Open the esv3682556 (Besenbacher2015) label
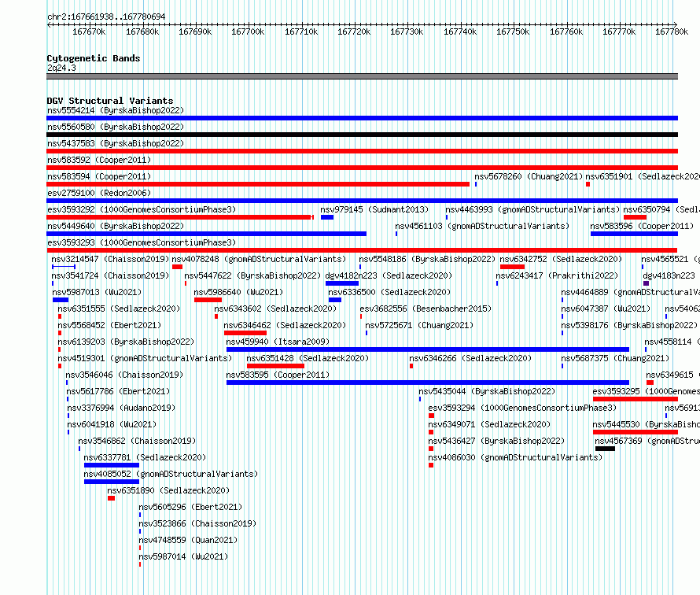 [x=426, y=309]
